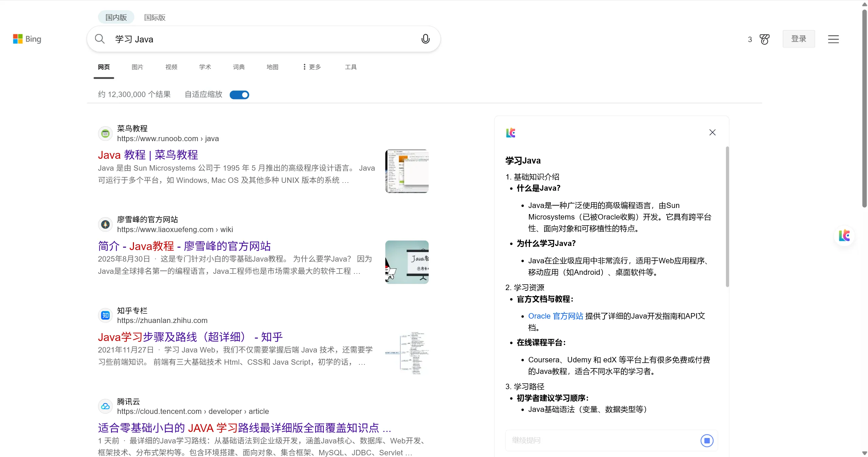Open the hamburger menu icon
Screen dimensions: 868x457
pos(833,39)
